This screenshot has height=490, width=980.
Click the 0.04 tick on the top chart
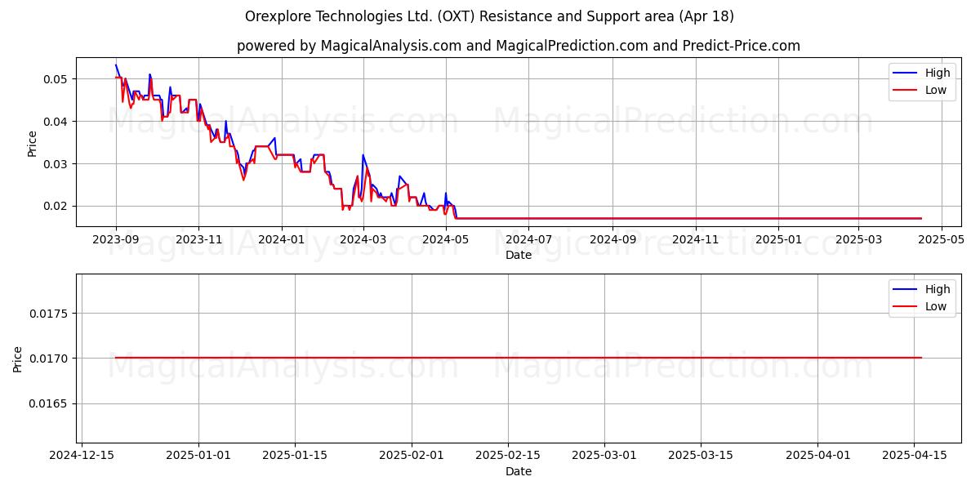pos(57,122)
